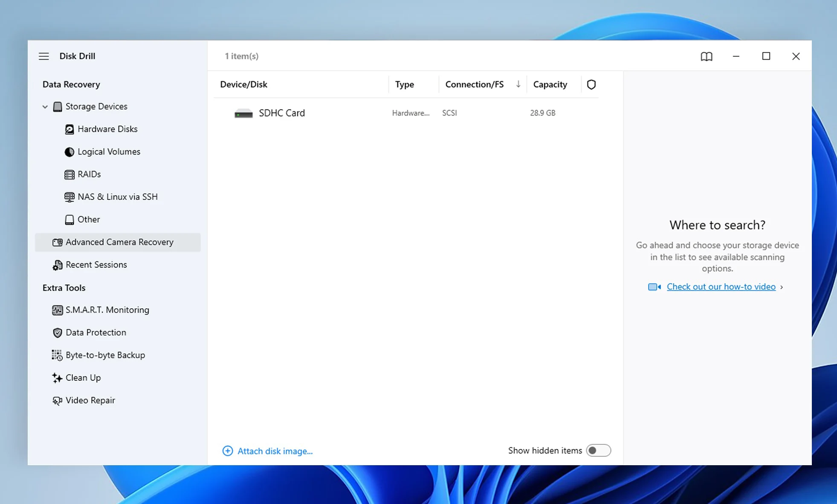837x504 pixels.
Task: Click the Clean Up sparkle icon
Action: point(57,378)
